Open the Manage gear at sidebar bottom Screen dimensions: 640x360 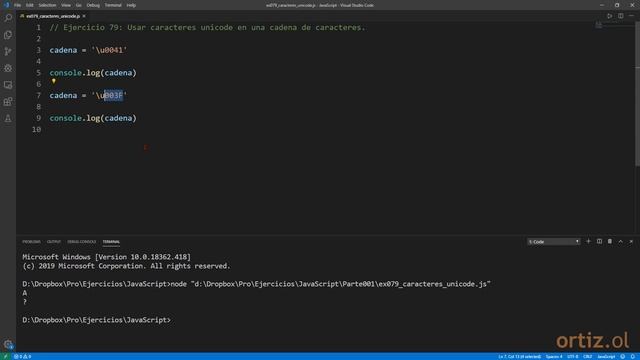pyautogui.click(x=8, y=344)
